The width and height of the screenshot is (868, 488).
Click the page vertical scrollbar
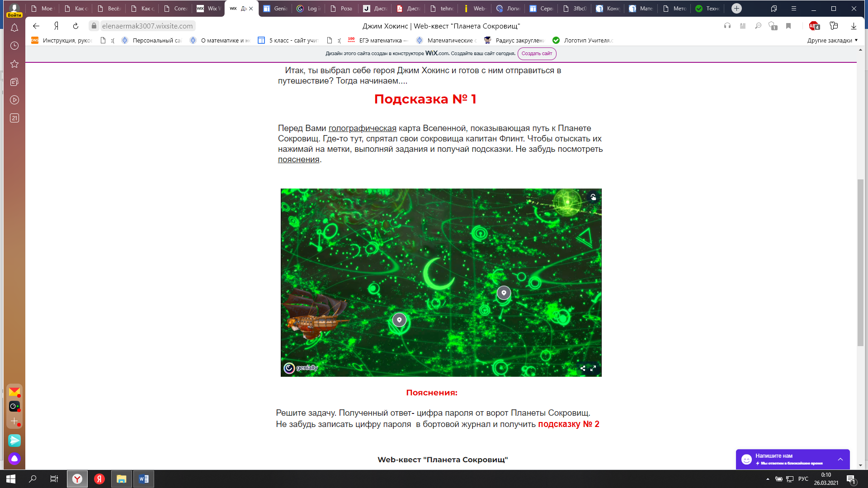pos(860,262)
